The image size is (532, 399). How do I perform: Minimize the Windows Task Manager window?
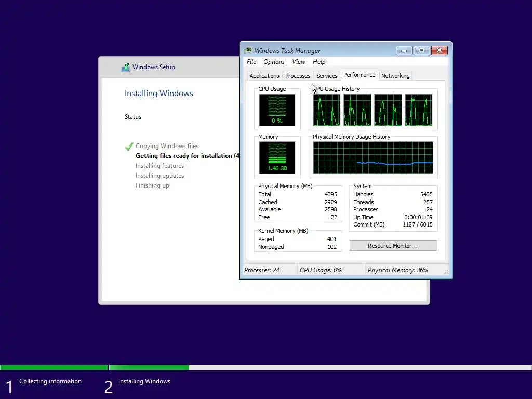pos(404,50)
